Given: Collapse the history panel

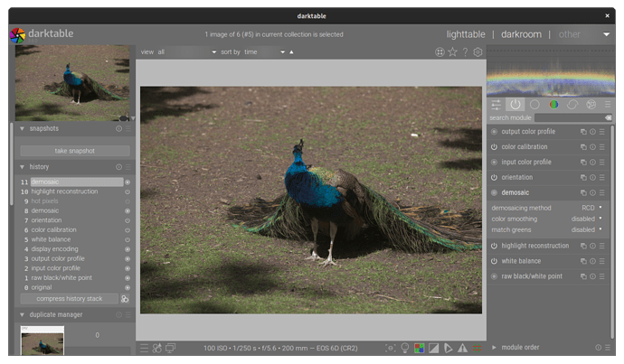Looking at the screenshot, I should coord(22,167).
